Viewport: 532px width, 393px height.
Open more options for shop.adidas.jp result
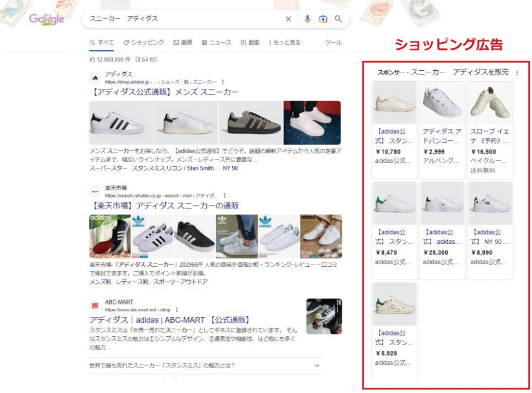click(222, 82)
